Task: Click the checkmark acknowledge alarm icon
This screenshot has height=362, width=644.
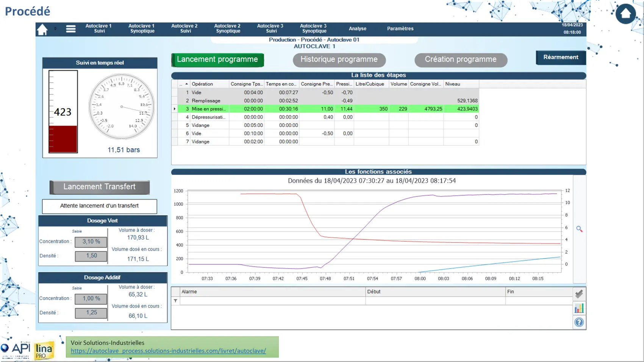Action: (579, 294)
